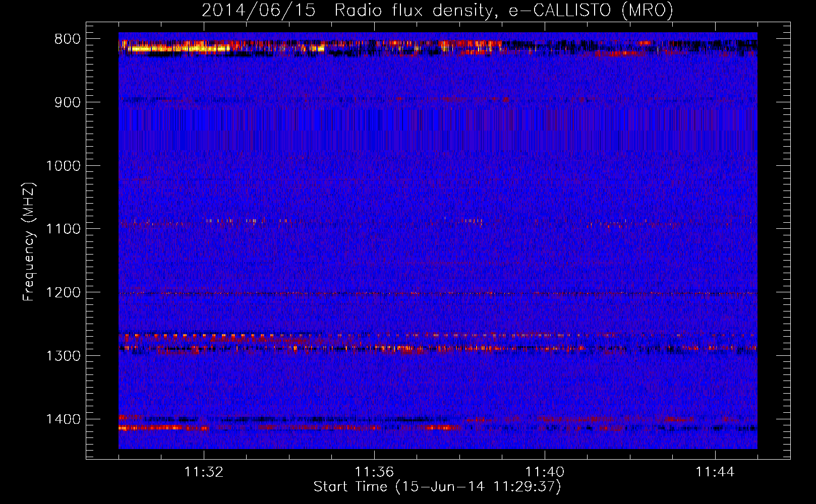Click the 1000 frequency tick label
Screen dimensions: 816x504
(x=64, y=166)
